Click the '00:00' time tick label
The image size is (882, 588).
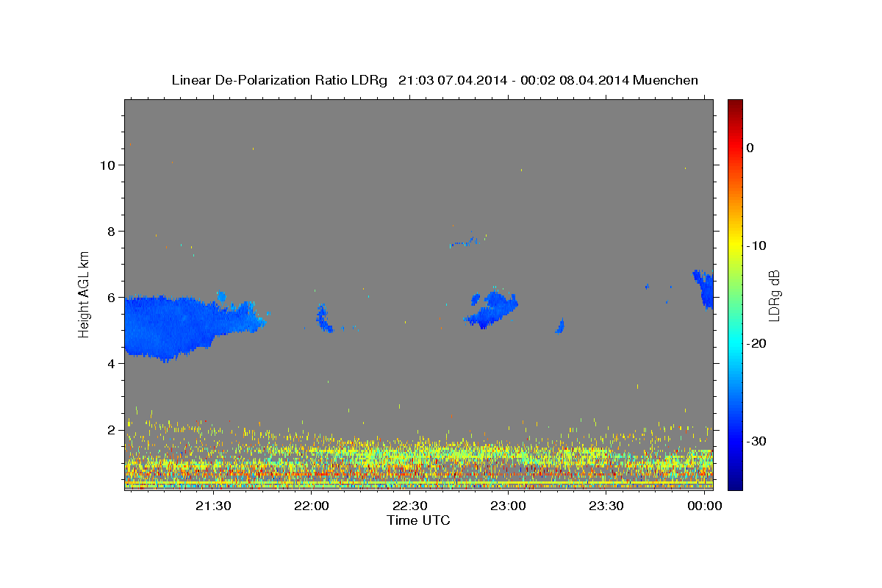pyautogui.click(x=705, y=506)
